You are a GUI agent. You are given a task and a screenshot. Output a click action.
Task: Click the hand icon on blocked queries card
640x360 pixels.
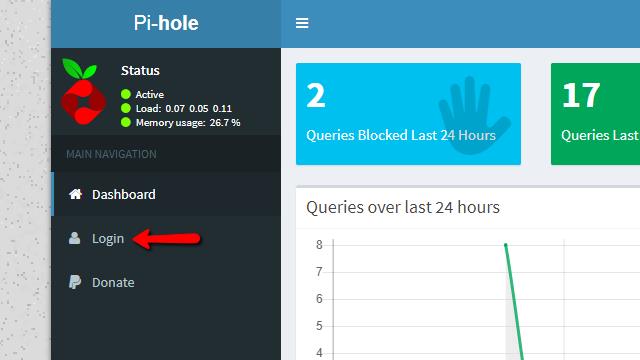pyautogui.click(x=474, y=116)
